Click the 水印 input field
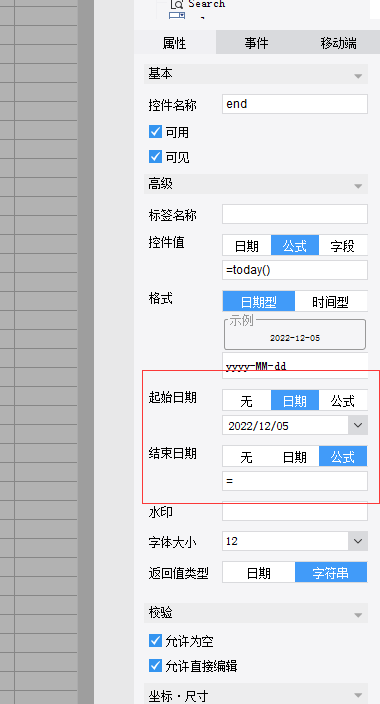Screen dimensions: 380x704 coord(295,511)
